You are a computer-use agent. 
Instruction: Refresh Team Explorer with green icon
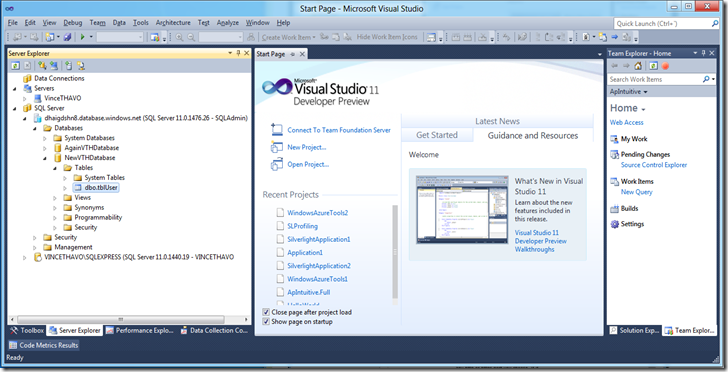tap(653, 66)
